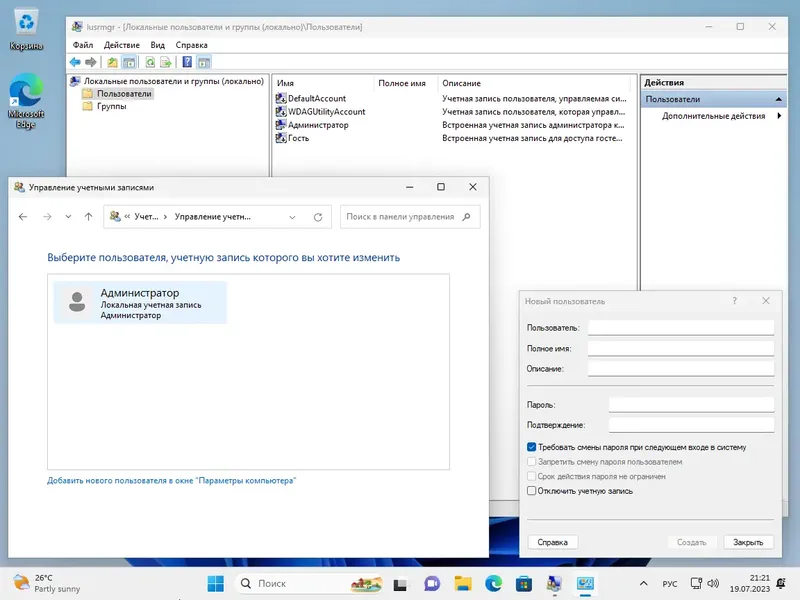Image resolution: width=800 pixels, height=600 pixels.
Task: Click the up-one-level folder toolbar icon
Action: coord(112,62)
